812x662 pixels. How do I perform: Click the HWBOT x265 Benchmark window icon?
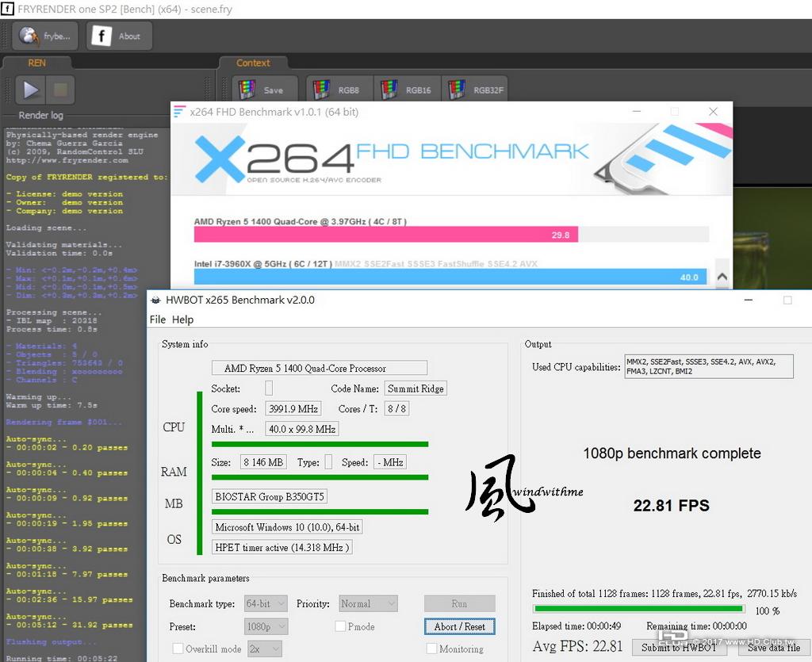pos(155,300)
